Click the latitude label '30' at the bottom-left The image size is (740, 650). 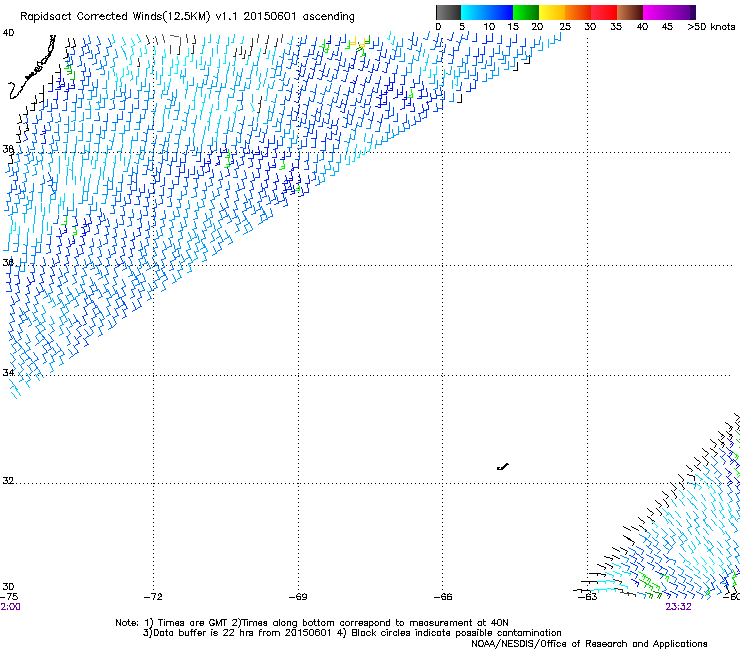[x=8, y=586]
